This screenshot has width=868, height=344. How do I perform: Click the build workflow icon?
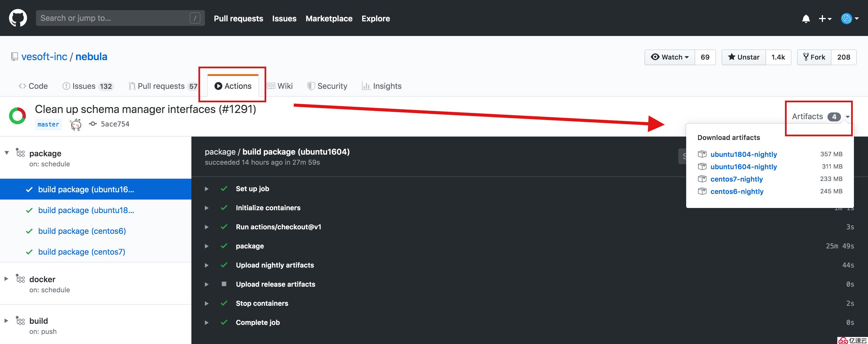pyautogui.click(x=20, y=320)
